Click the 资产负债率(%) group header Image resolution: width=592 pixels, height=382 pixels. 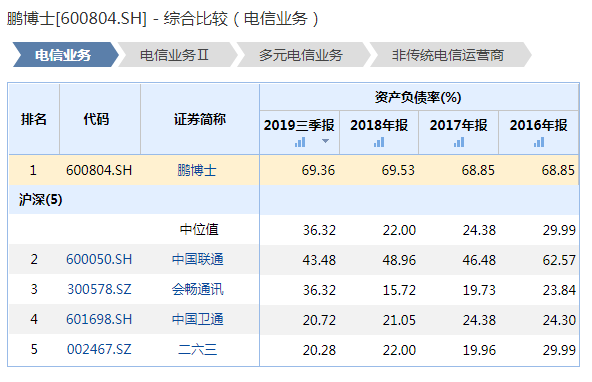pos(419,97)
